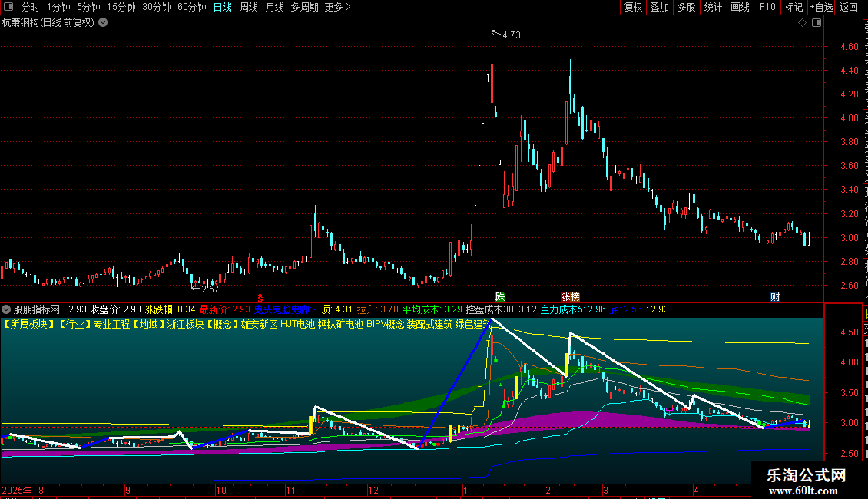Open F10 company info
Screen dimensions: 868x499
767,7
